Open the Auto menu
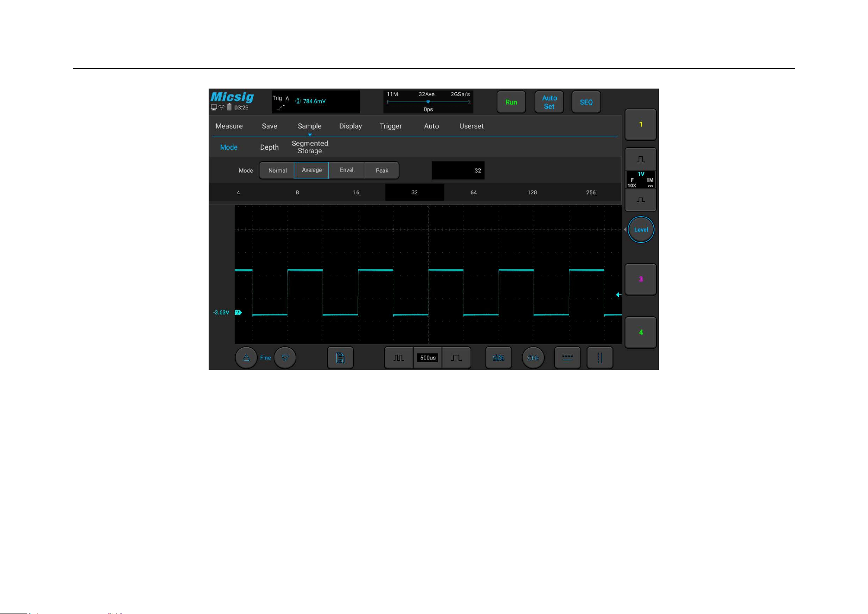The width and height of the screenshot is (868, 614). [431, 126]
